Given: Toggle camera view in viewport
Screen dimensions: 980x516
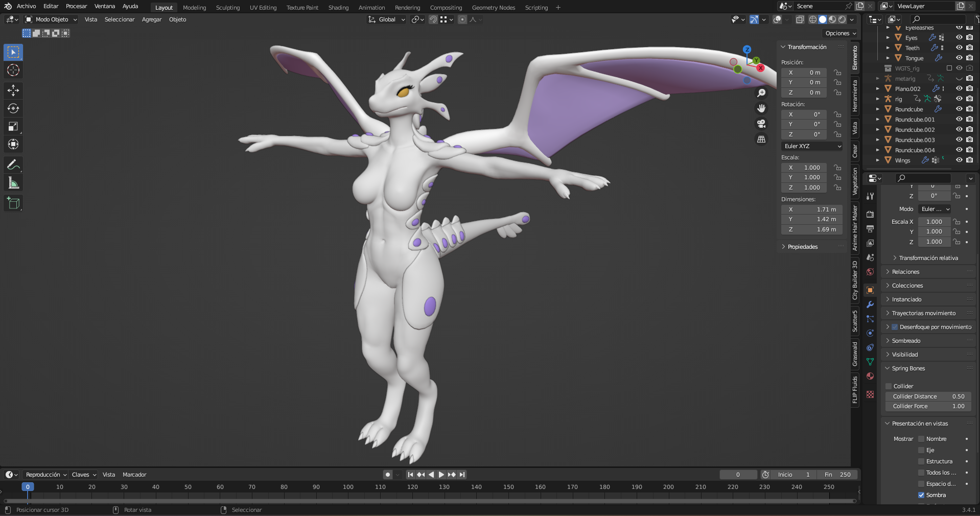Looking at the screenshot, I should (x=761, y=124).
